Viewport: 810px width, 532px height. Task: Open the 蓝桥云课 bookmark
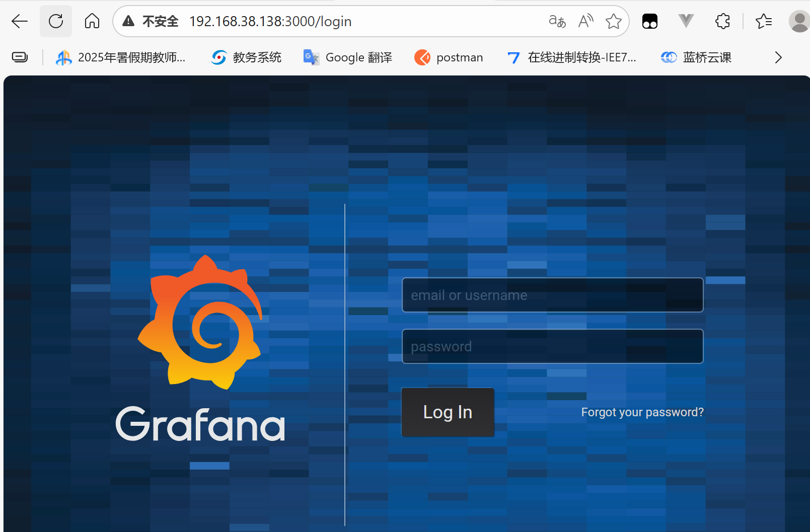click(696, 57)
